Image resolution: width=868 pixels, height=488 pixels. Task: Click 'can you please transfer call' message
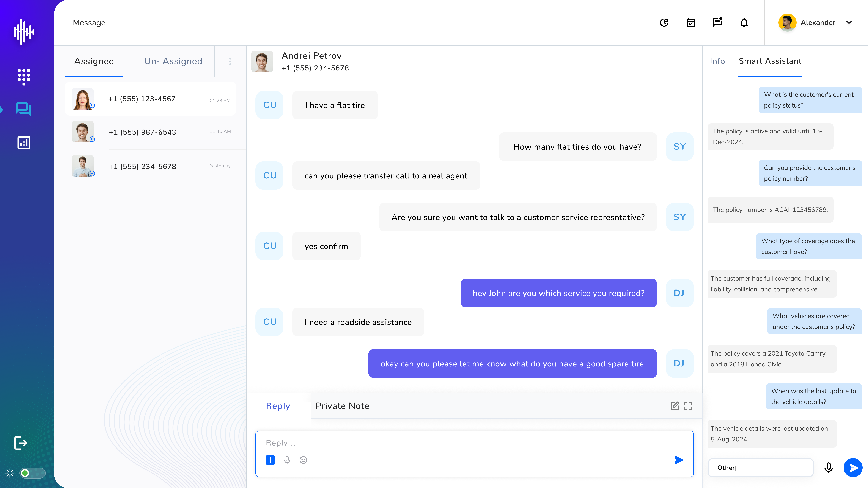tap(386, 176)
